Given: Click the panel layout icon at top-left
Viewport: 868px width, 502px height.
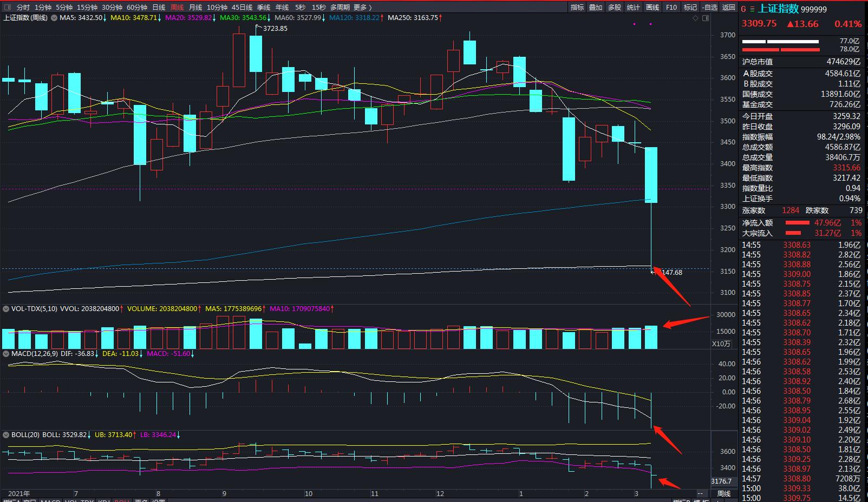Looking at the screenshot, I should click(x=6, y=7).
